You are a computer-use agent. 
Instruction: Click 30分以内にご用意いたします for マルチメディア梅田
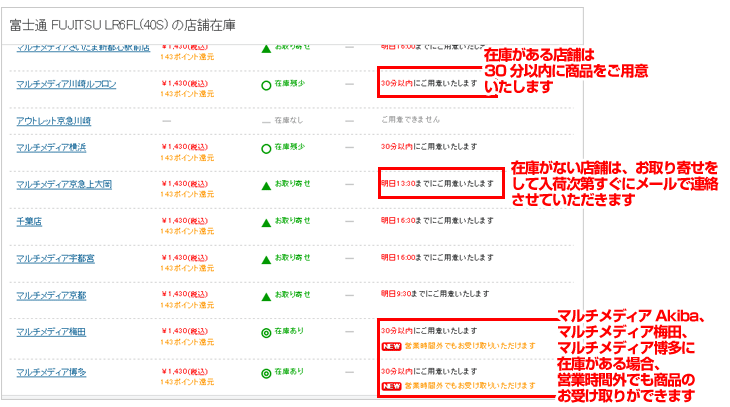[429, 331]
